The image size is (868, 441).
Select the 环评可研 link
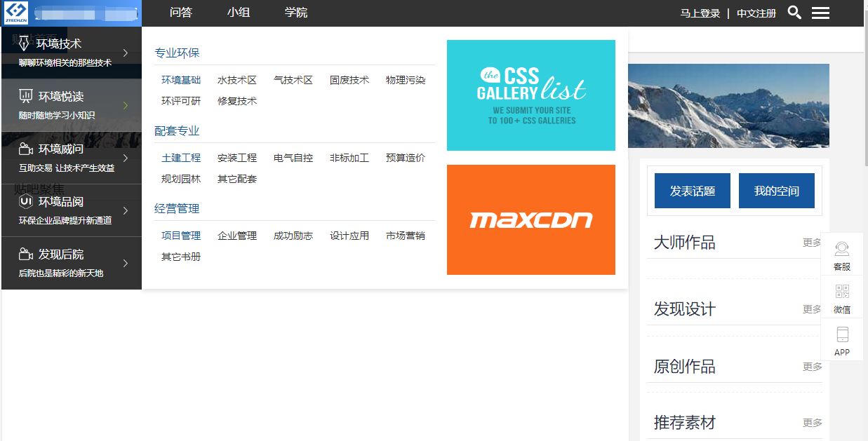tap(181, 102)
